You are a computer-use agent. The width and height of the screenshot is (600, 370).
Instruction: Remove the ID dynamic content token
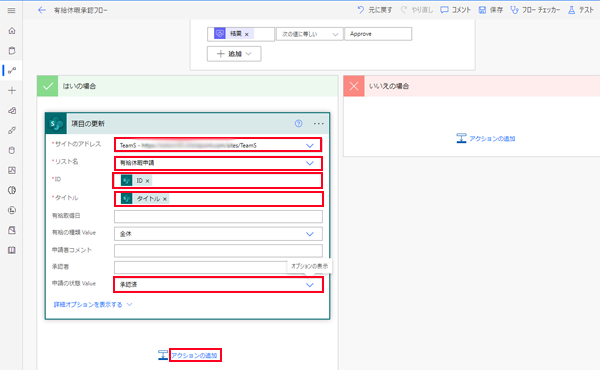click(x=147, y=181)
